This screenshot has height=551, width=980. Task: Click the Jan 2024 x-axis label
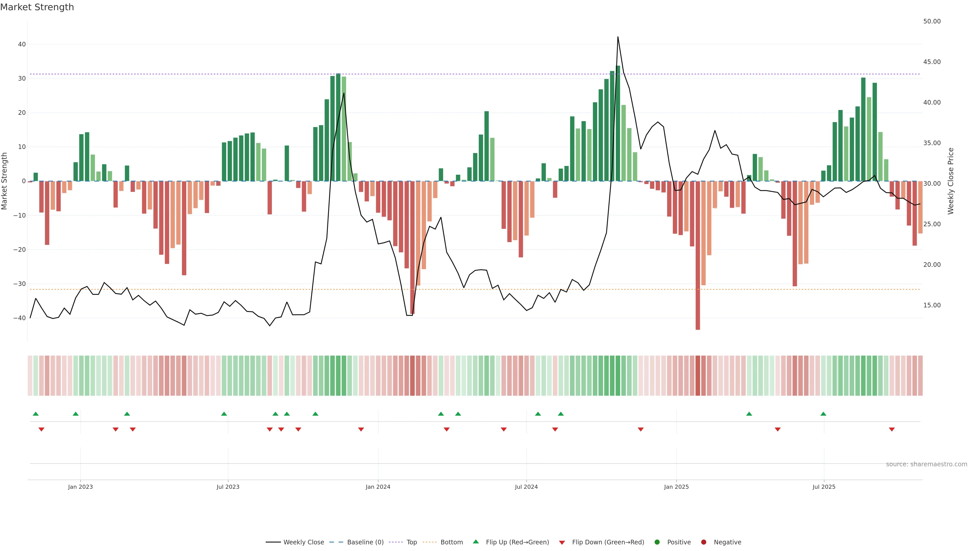(x=378, y=487)
